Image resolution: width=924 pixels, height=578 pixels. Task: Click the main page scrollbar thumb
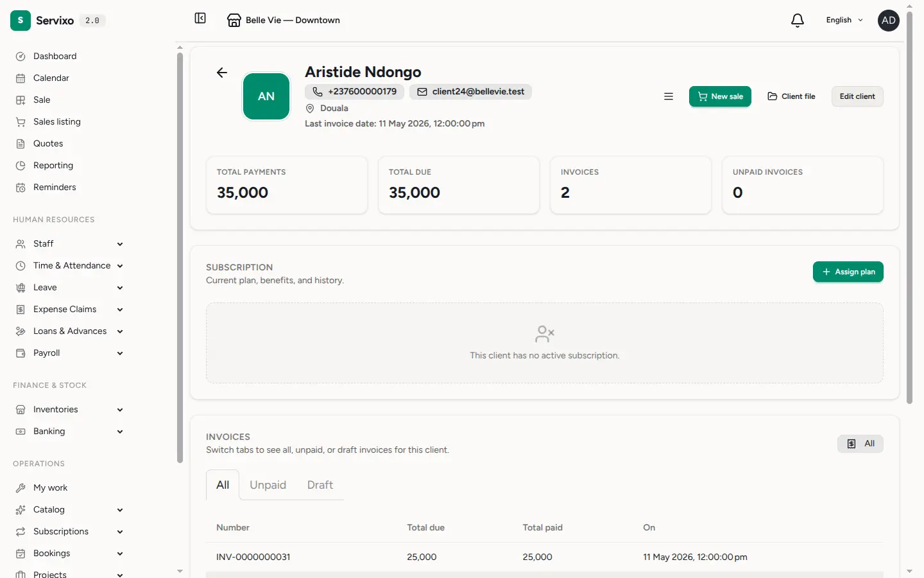coord(909,207)
